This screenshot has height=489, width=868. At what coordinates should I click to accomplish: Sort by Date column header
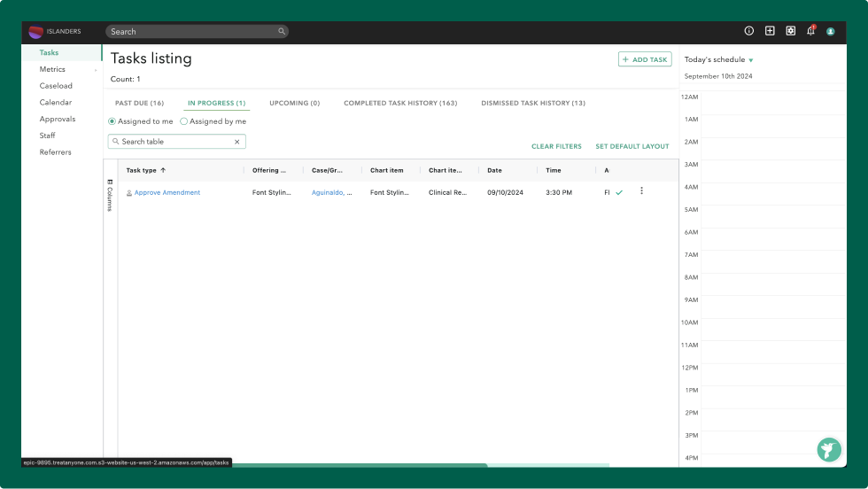(x=494, y=171)
